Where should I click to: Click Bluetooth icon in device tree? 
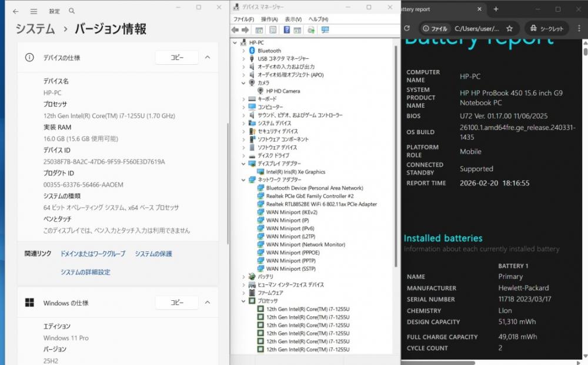252,50
